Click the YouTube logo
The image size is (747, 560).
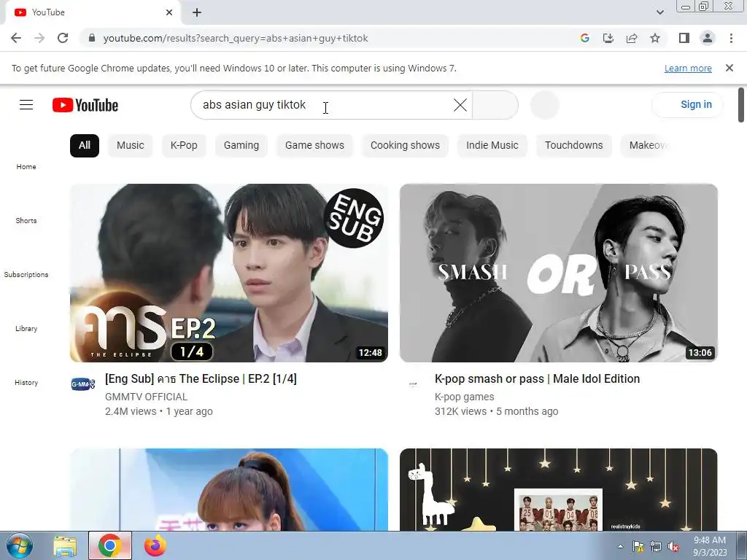pos(85,105)
